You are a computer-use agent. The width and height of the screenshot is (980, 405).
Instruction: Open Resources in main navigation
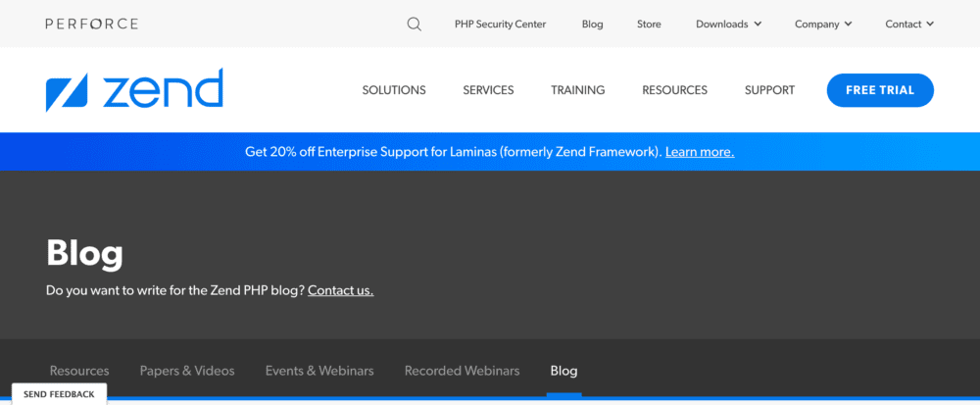click(674, 90)
